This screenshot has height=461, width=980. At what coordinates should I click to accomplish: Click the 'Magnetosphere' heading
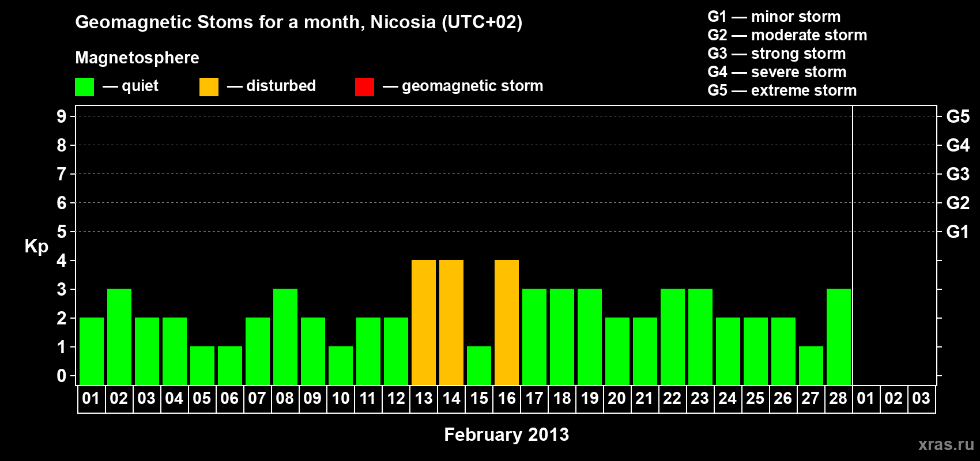pos(137,58)
